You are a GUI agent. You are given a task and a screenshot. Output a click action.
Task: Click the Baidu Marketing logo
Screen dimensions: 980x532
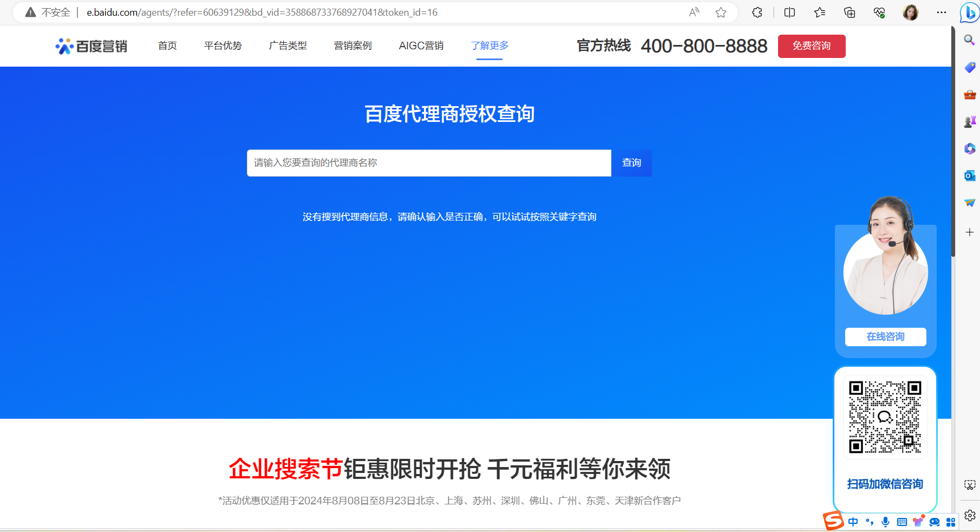pyautogui.click(x=91, y=46)
